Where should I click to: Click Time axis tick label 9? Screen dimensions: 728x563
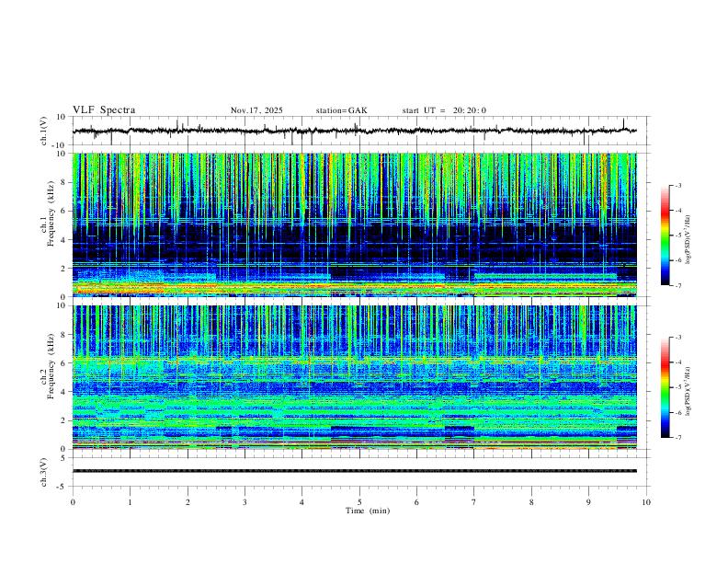coord(588,502)
